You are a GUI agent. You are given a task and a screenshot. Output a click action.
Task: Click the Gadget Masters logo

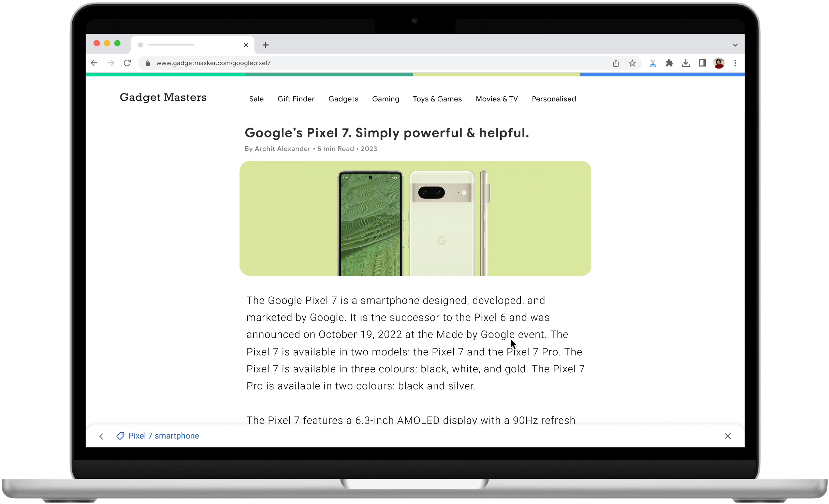point(163,98)
